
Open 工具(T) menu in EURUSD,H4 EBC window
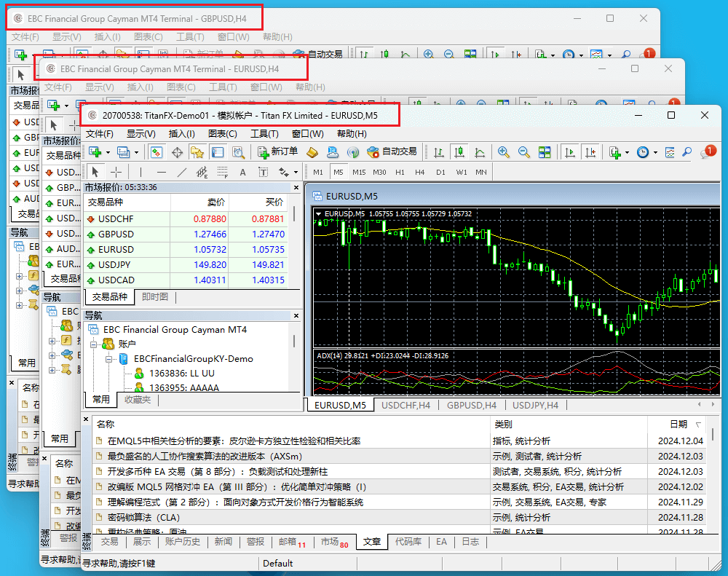click(x=223, y=87)
